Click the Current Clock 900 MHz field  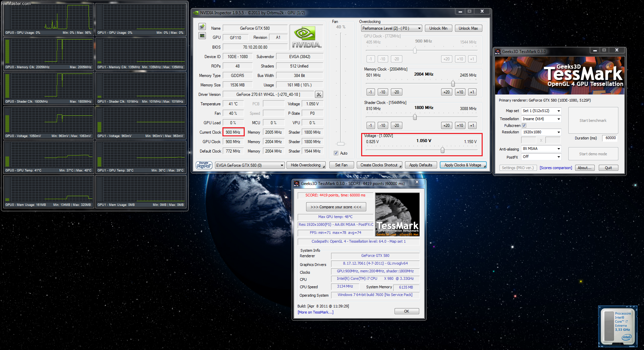point(233,132)
